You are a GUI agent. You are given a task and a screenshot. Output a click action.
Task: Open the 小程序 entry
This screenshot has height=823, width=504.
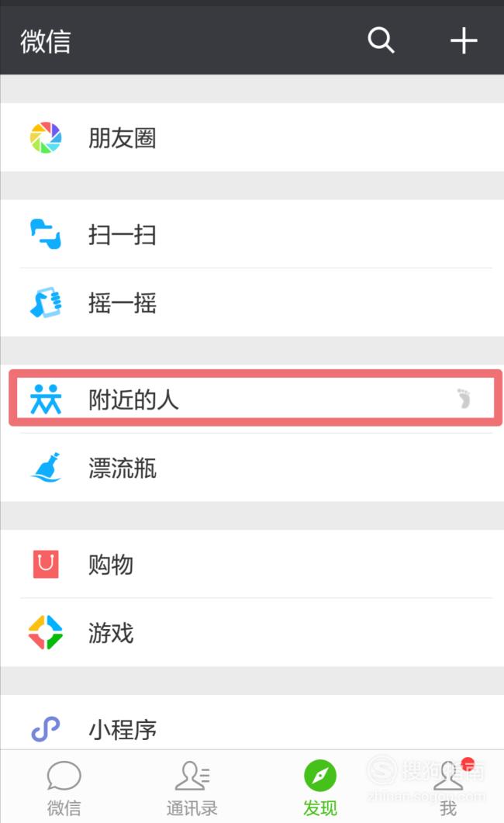252,723
